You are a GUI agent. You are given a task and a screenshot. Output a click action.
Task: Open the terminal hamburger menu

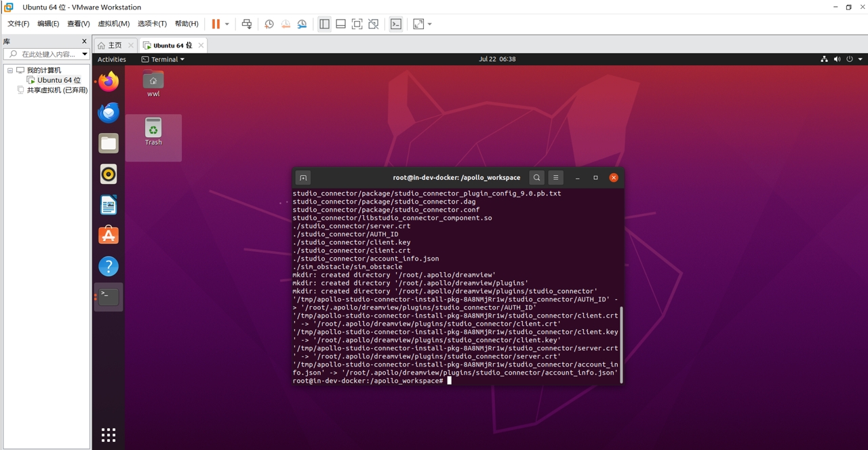coord(555,177)
